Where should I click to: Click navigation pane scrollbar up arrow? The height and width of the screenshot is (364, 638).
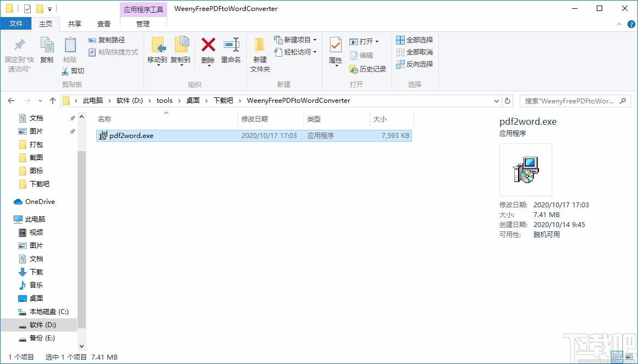click(x=81, y=117)
